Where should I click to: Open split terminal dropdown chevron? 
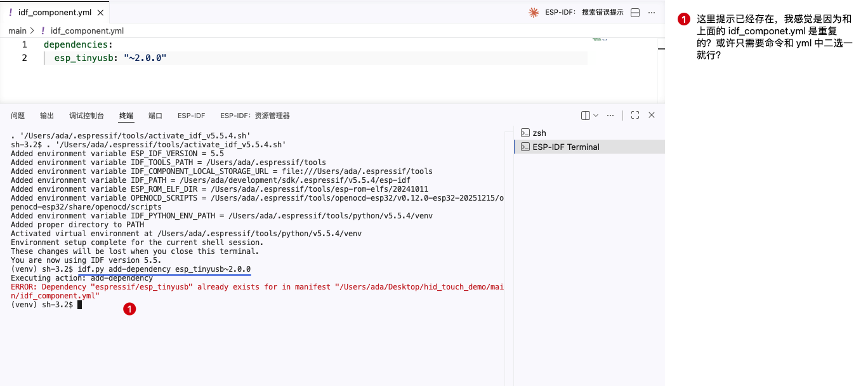pos(595,116)
